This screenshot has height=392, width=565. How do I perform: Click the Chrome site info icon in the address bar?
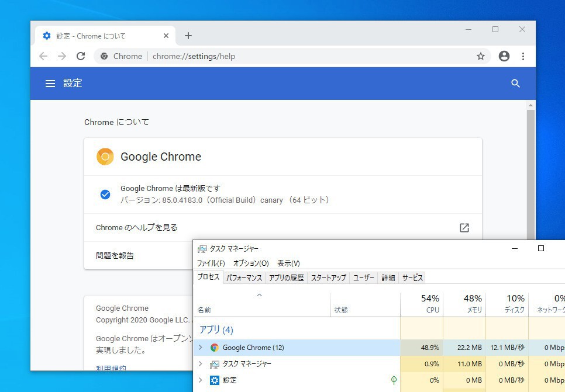point(104,56)
